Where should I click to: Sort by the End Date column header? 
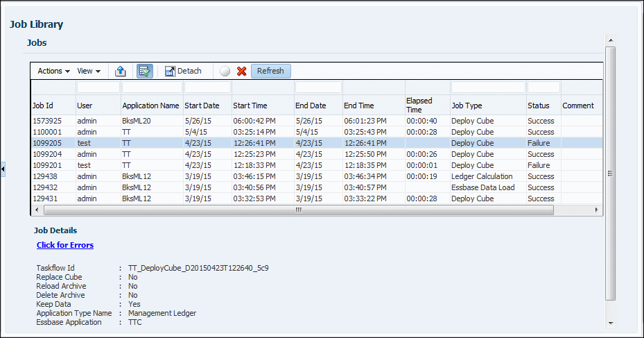[318, 105]
